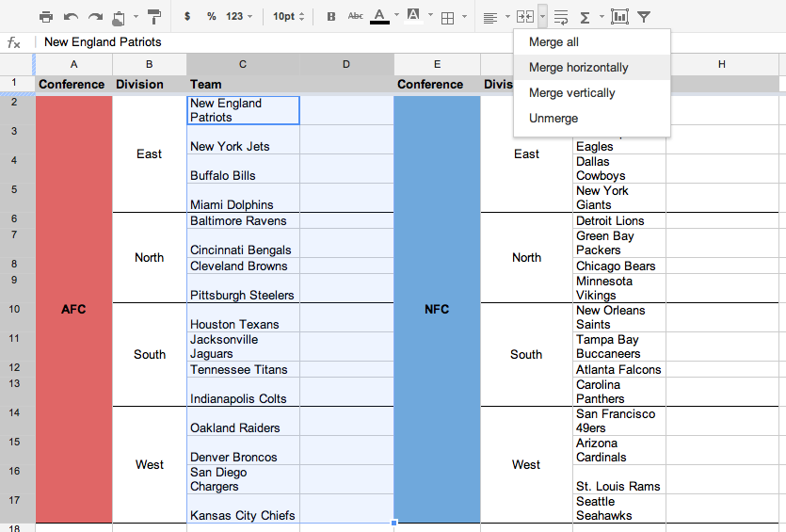This screenshot has height=532, width=786.
Task: Click the text color A icon
Action: (x=380, y=17)
